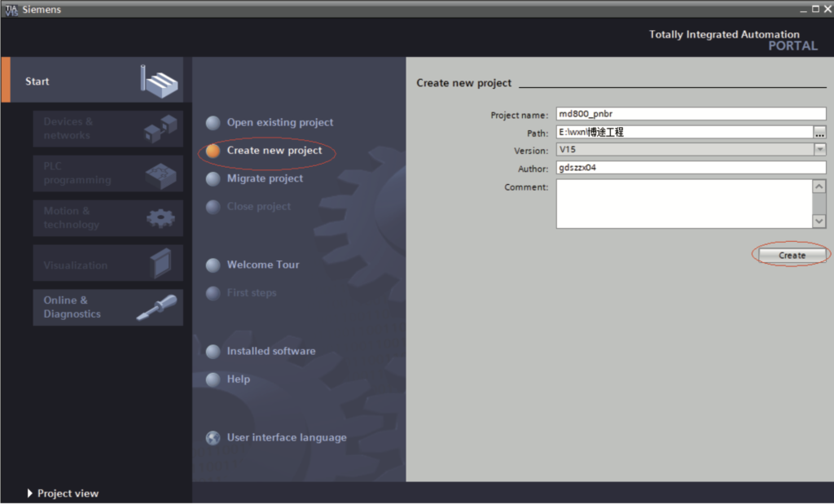The height and width of the screenshot is (504, 834).
Task: Open the Online & Diagnostics portal
Action: coord(73,307)
